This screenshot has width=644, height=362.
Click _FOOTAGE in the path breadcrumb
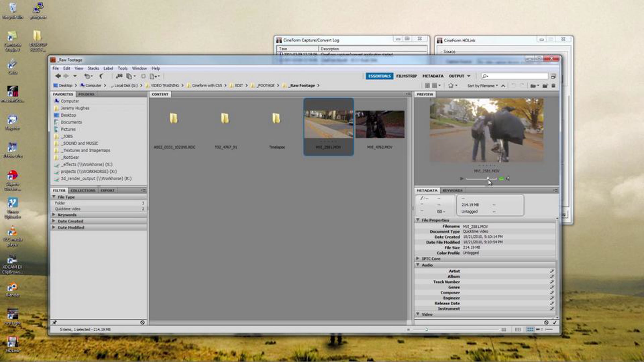click(x=265, y=86)
